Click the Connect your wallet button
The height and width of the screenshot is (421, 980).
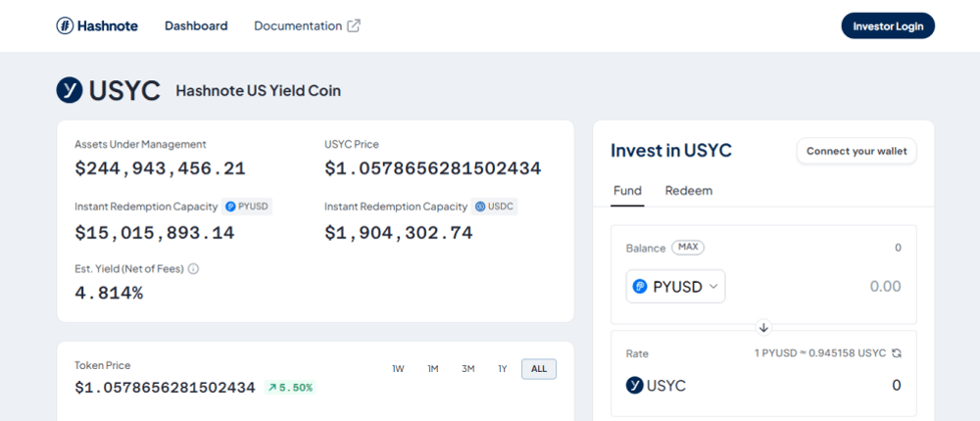tap(857, 151)
